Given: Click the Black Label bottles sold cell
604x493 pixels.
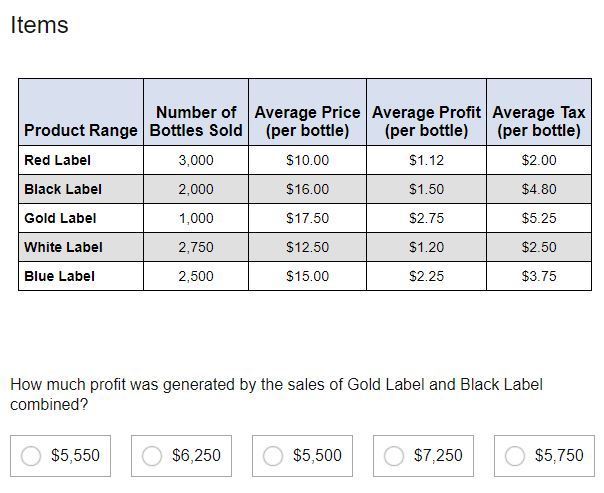Looking at the screenshot, I should coord(196,189).
